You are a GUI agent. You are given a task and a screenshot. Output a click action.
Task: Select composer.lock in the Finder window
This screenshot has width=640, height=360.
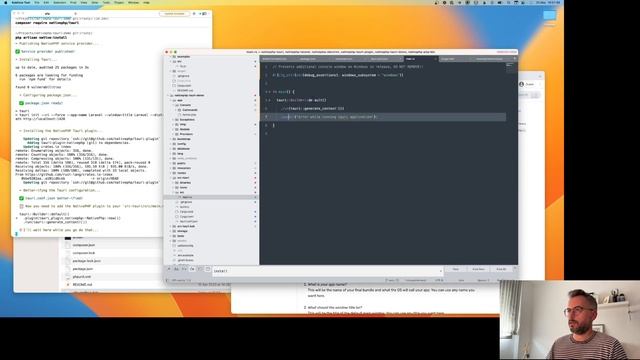[x=84, y=253]
